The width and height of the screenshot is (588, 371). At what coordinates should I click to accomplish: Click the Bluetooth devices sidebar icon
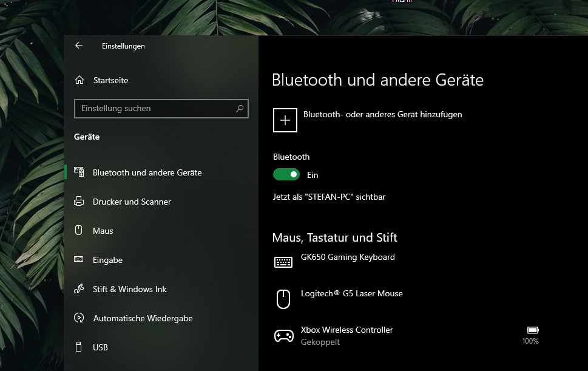79,172
